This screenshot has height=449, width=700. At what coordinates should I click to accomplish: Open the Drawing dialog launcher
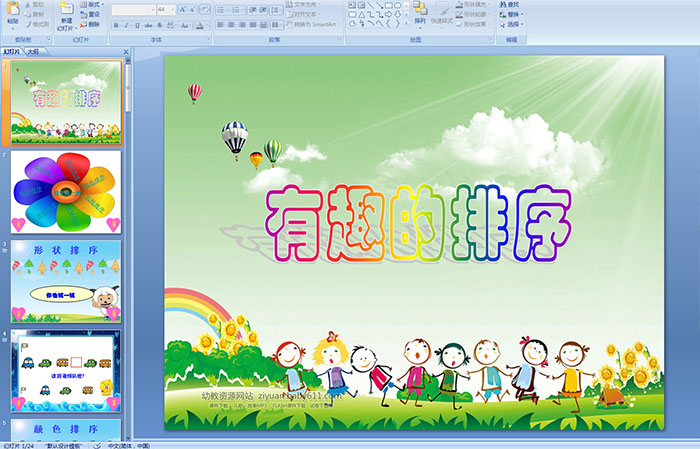491,40
